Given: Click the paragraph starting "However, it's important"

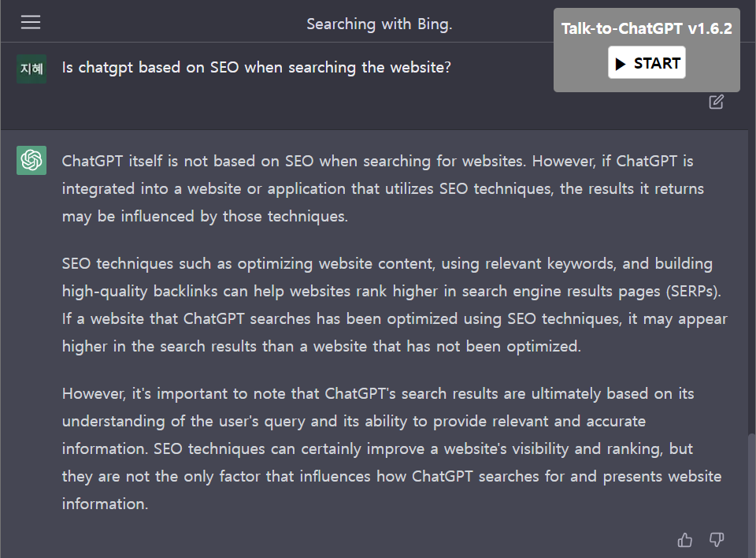Looking at the screenshot, I should 391,449.
